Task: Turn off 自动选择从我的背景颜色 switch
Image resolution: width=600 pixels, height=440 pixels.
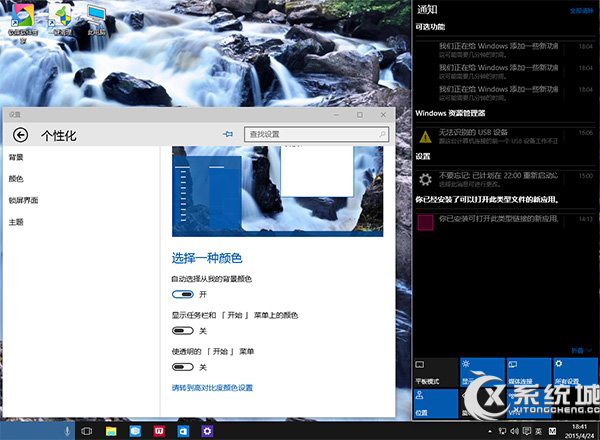Action: click(183, 294)
